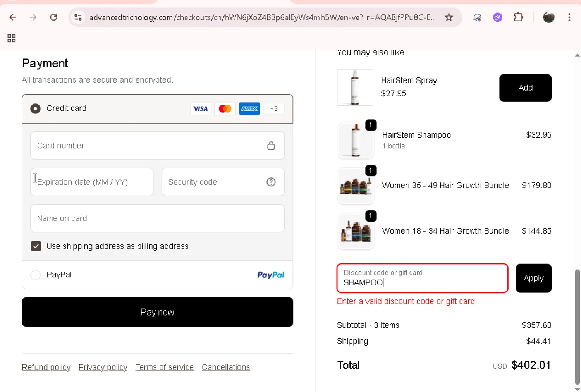Click the Women 35 - 49 Hair Growth Bundle name
The height and width of the screenshot is (392, 581).
tap(445, 186)
